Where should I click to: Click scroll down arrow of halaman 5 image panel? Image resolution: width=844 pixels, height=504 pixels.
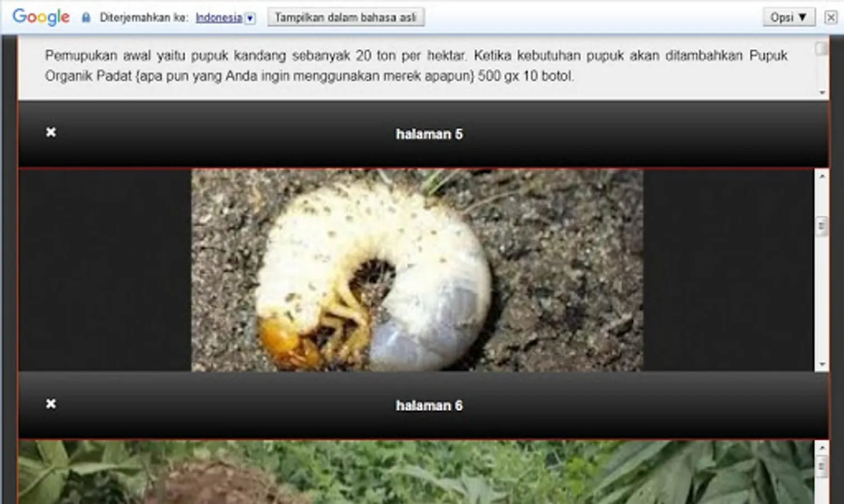[x=822, y=365]
